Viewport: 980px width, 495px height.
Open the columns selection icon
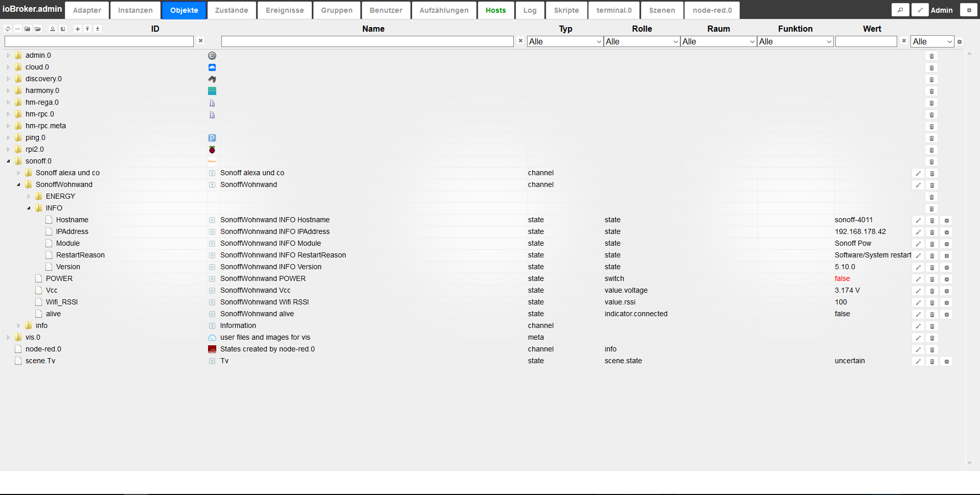63,29
